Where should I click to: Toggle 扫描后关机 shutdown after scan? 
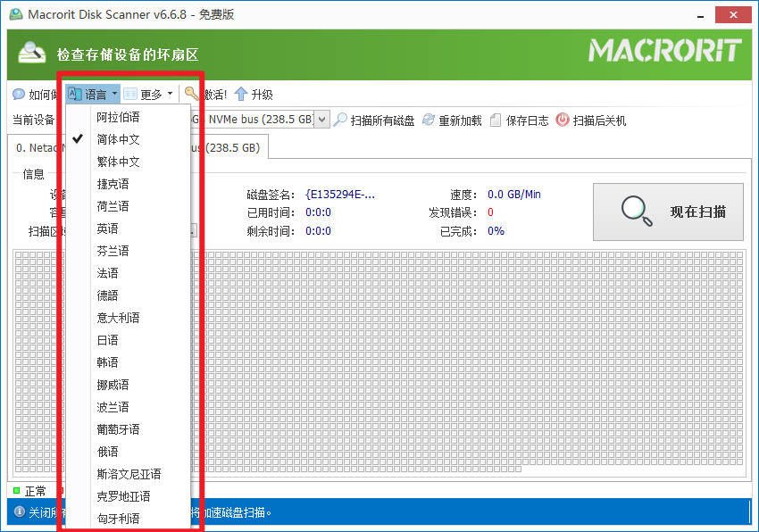tap(599, 121)
